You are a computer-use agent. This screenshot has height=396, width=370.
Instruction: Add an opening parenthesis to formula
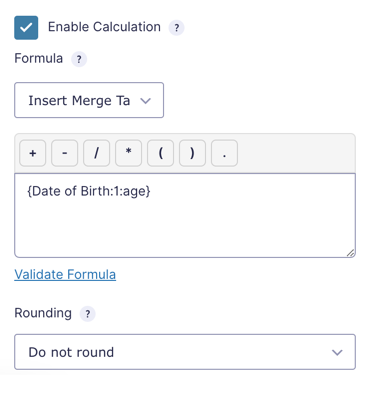pos(160,153)
